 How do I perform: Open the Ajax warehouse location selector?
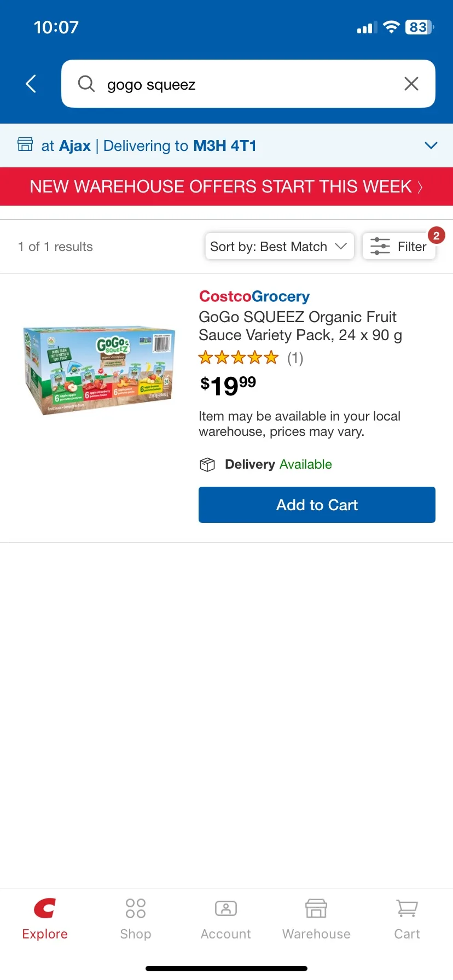66,146
